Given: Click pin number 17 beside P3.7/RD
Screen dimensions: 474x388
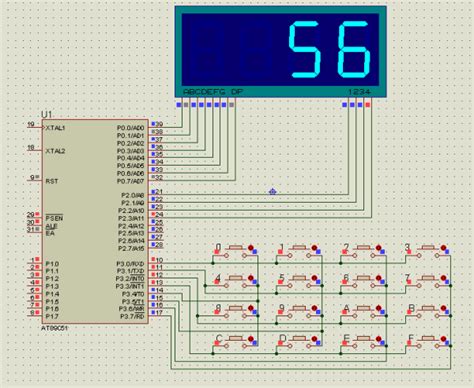Looking at the screenshot, I should click(x=159, y=313).
